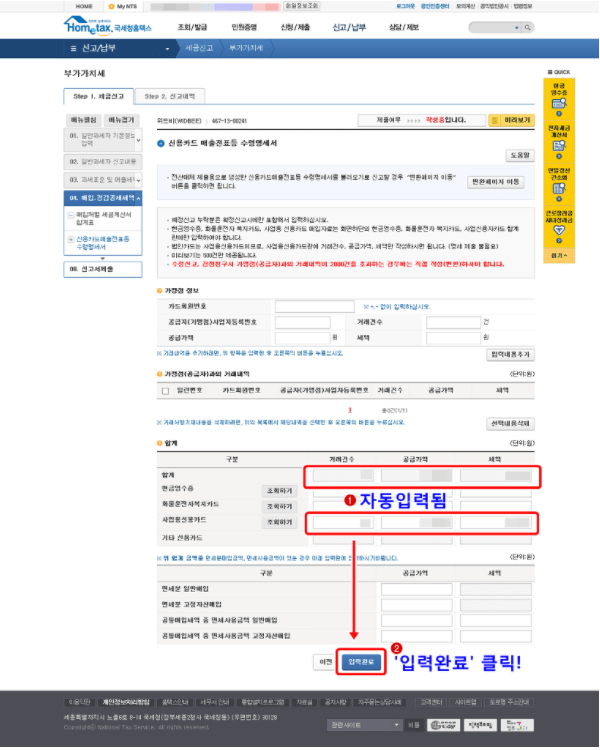Viewport: 600px width, 750px height.
Task: Click the 로그아웃 link
Action: [406, 6]
